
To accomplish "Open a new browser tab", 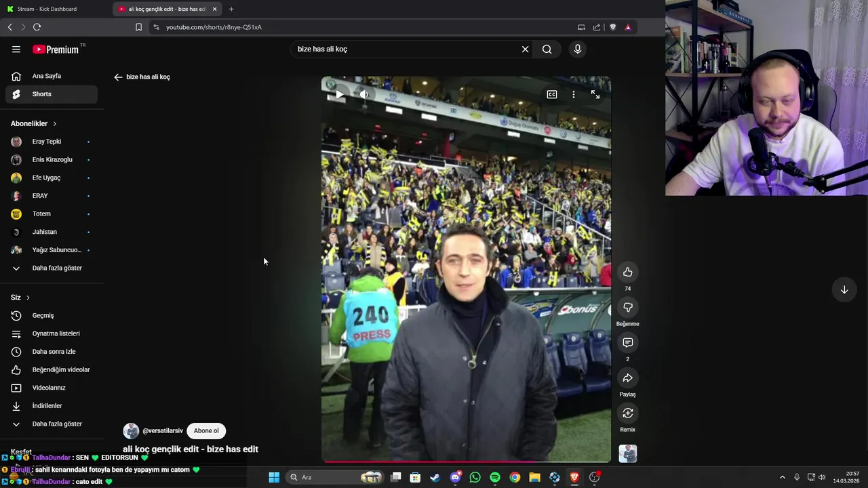I will (231, 9).
